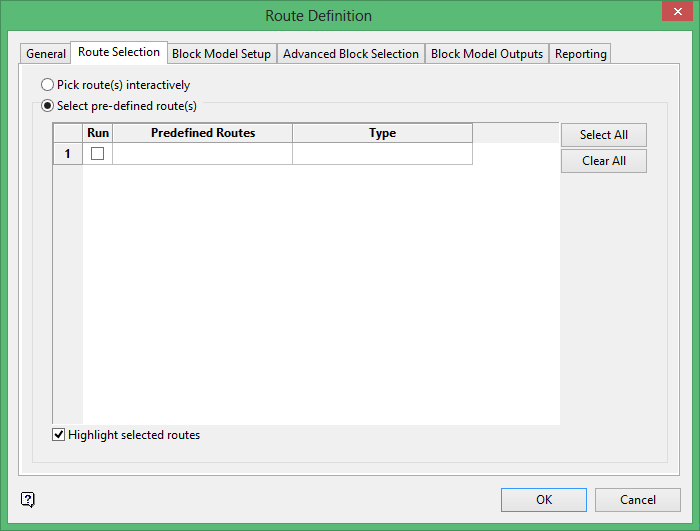The image size is (700, 531).
Task: Confirm with the OK button
Action: (x=544, y=500)
